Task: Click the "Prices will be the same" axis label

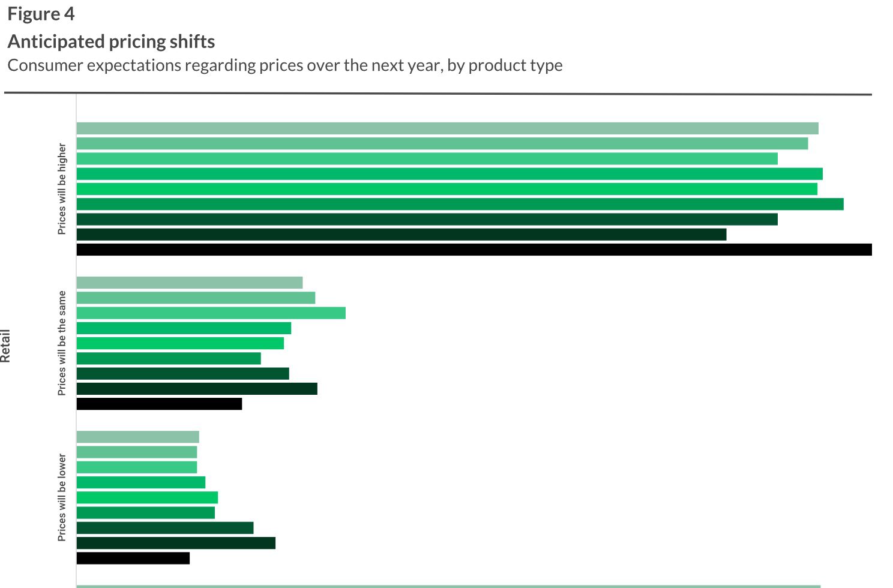Action: (x=62, y=343)
